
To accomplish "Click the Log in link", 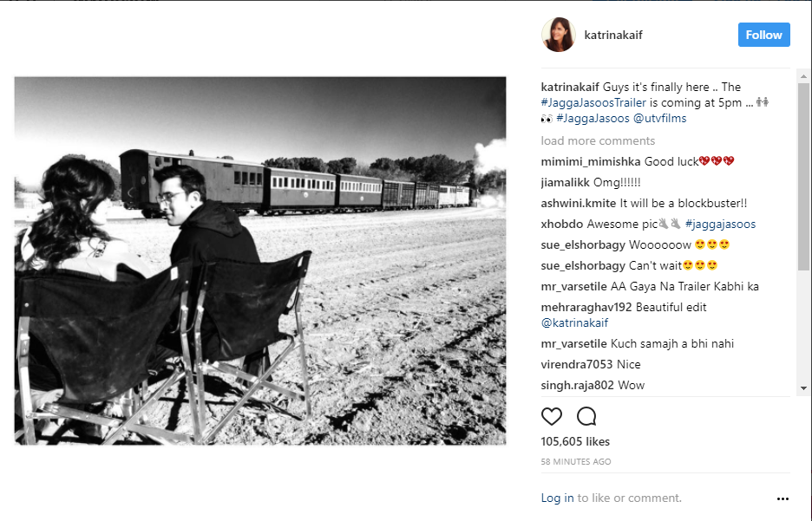I will click(x=557, y=498).
